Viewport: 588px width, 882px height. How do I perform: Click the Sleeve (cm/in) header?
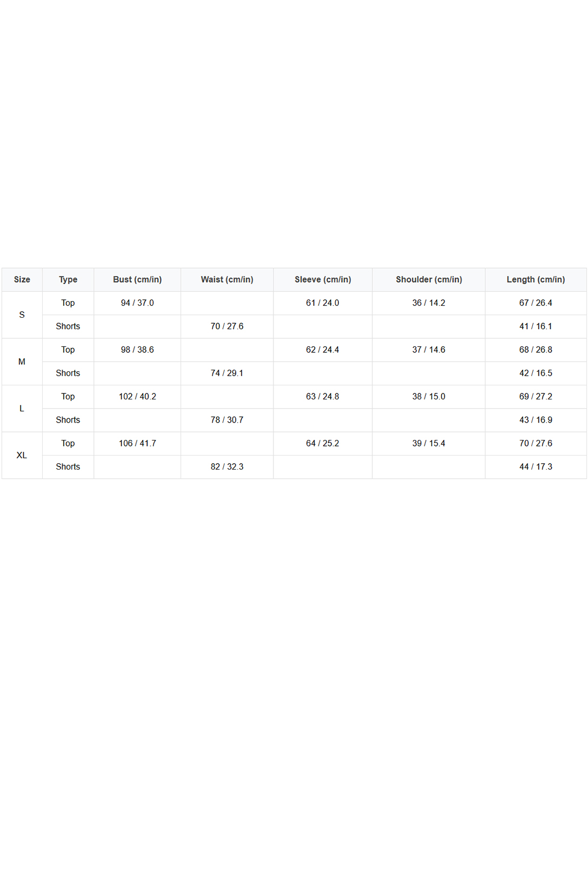(323, 279)
